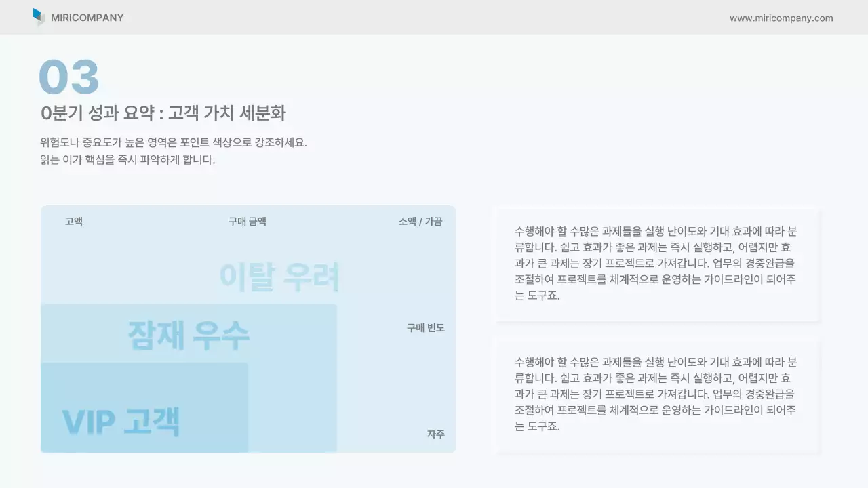Click the gray header bar of the slide
The image size is (868, 488).
point(434,18)
